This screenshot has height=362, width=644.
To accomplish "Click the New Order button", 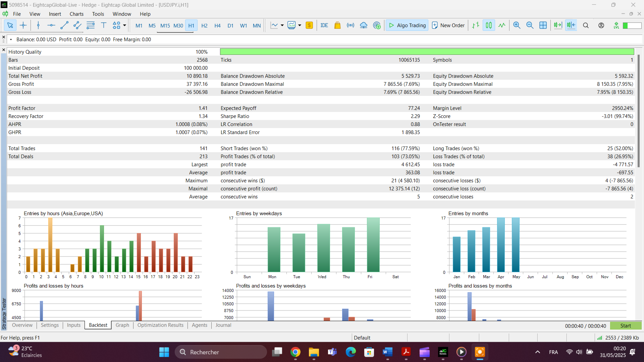I will (448, 25).
